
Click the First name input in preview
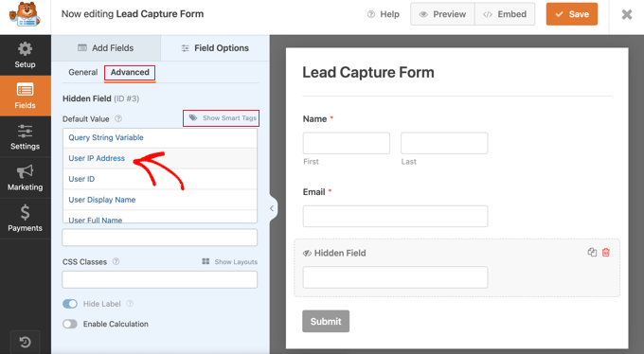pos(347,143)
